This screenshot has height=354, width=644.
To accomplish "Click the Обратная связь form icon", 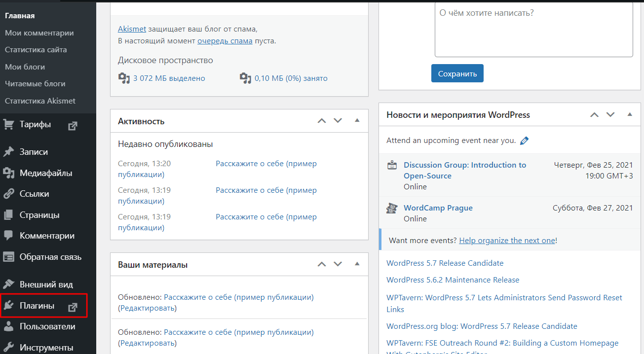I will (x=8, y=257).
